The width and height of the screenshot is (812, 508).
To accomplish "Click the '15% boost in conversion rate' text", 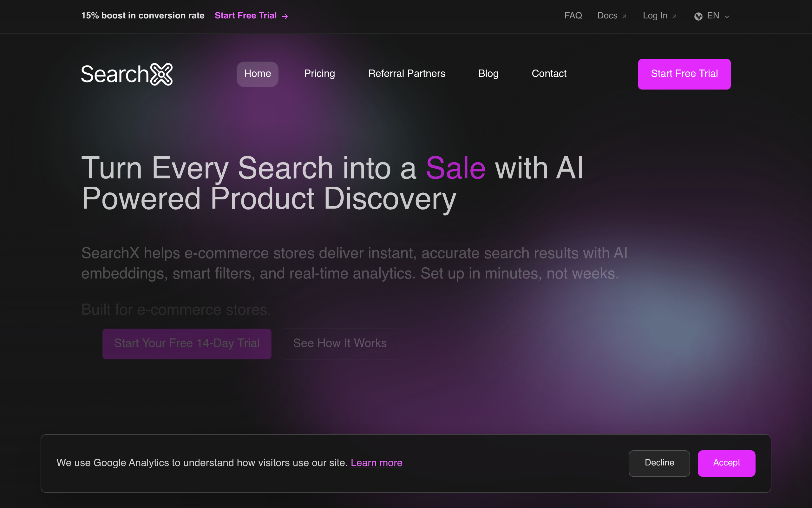I will click(x=143, y=16).
